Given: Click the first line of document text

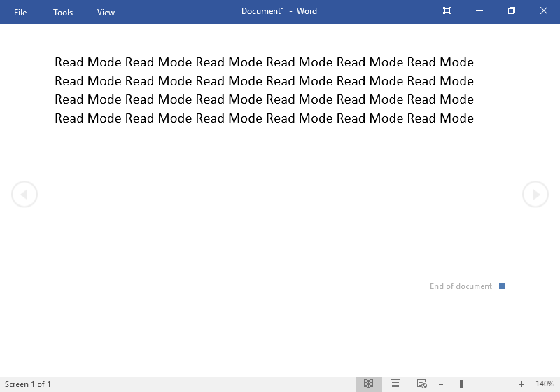Looking at the screenshot, I should click(264, 62).
